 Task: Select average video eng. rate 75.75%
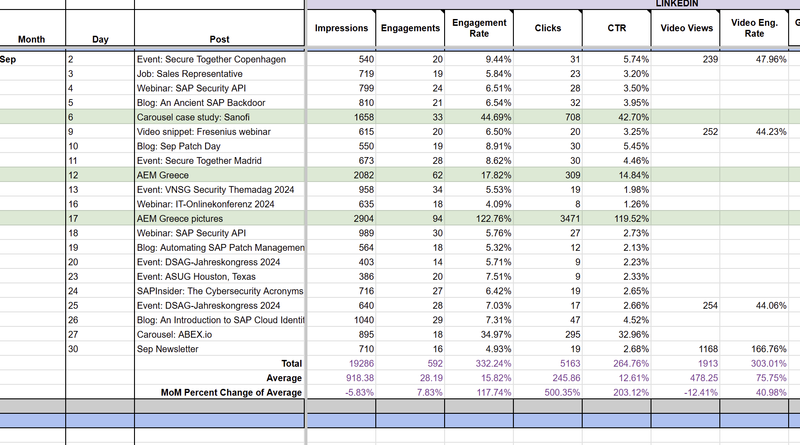pos(754,378)
